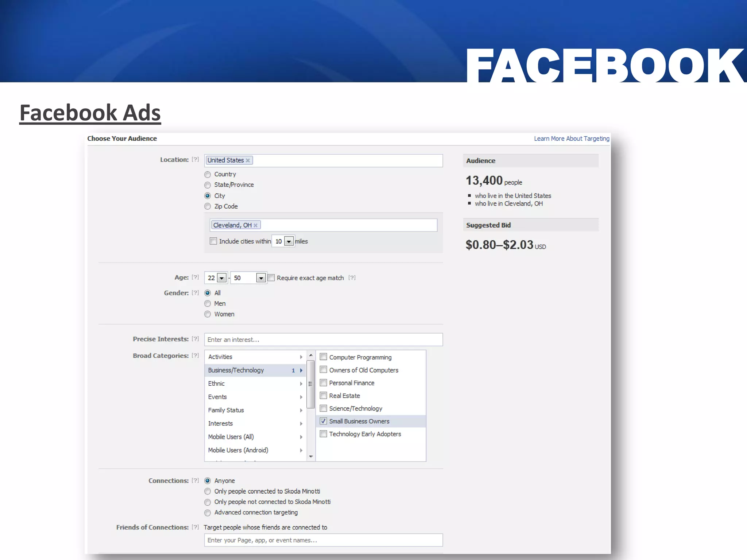Open the maximum age 50 dropdown
Screen dimensions: 747x560
(x=261, y=278)
